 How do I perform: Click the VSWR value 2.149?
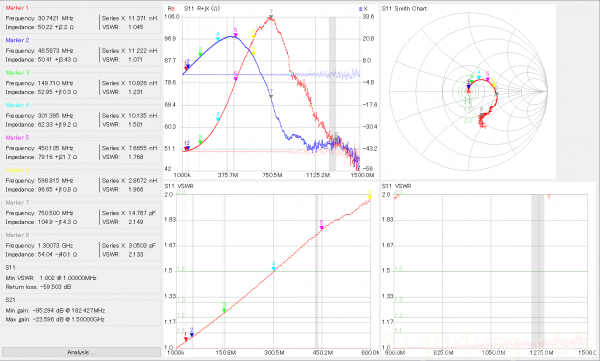[136, 222]
